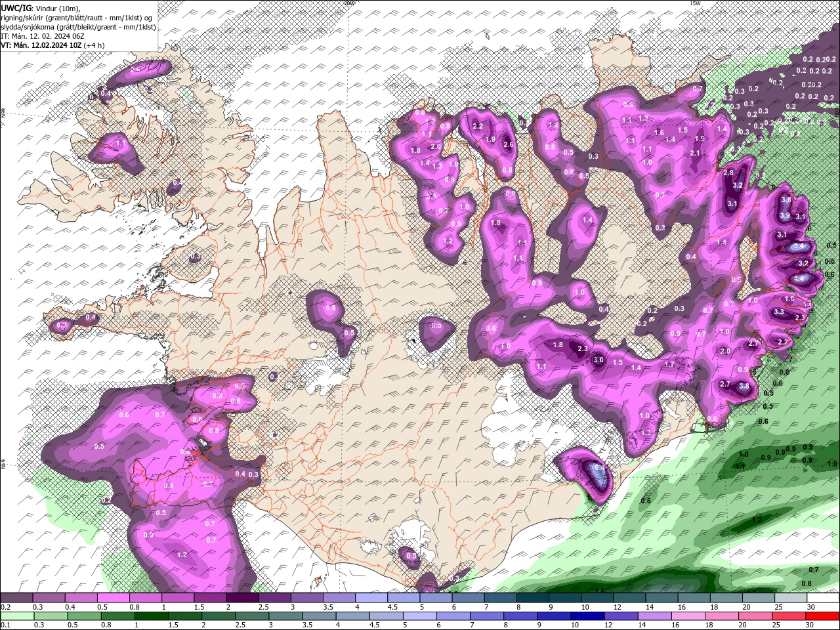Click the light lavender snow legend swatch between 4 and 4.5
The height and width of the screenshot is (630, 840).
click(371, 598)
